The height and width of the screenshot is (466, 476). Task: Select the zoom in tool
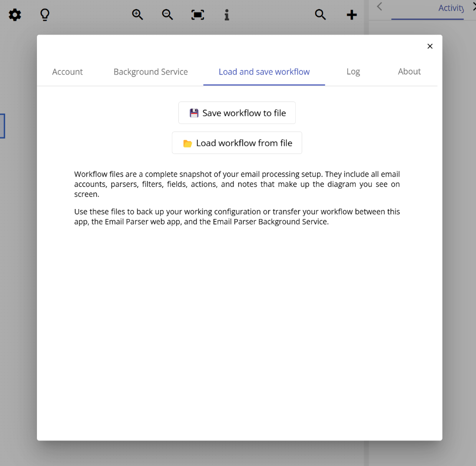[137, 14]
